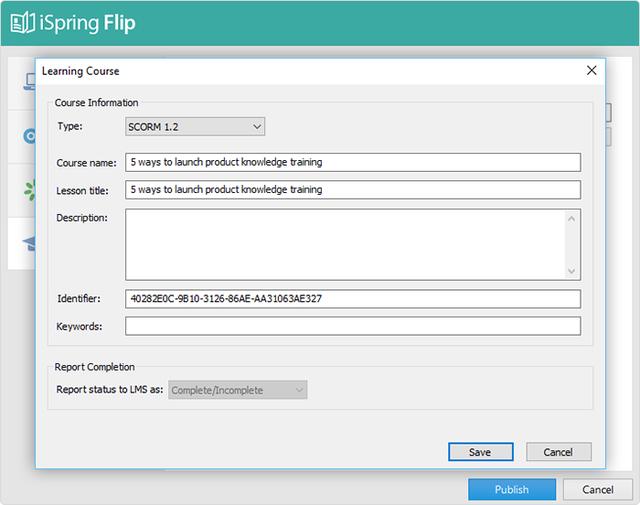Click the Description scrollbar up arrow
This screenshot has height=505, width=640.
click(571, 219)
